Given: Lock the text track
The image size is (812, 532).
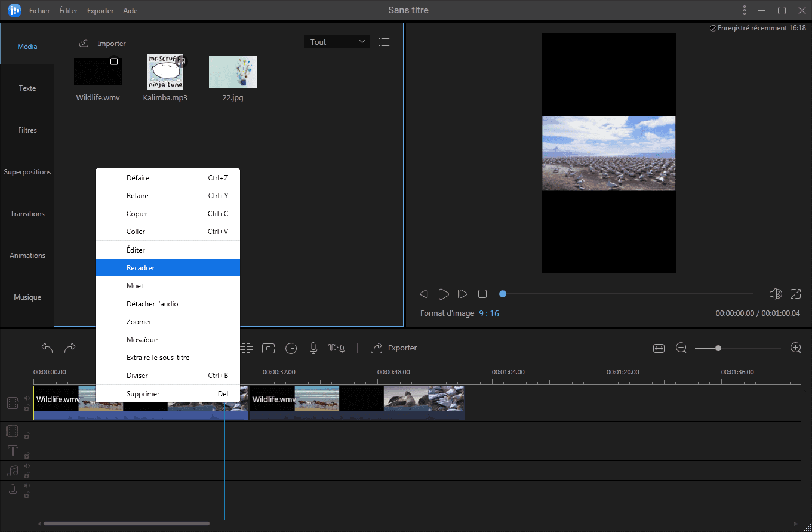Looking at the screenshot, I should pos(27,456).
